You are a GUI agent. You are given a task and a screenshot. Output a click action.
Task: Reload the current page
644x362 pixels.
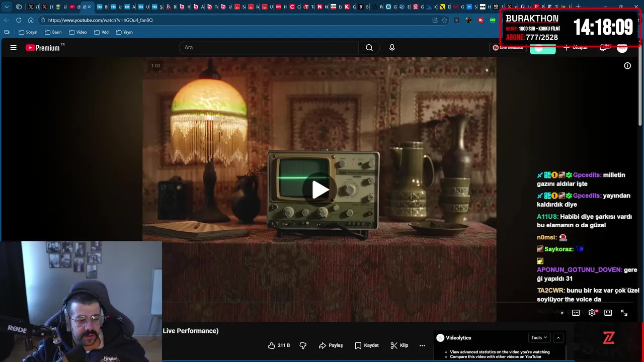pyautogui.click(x=19, y=20)
